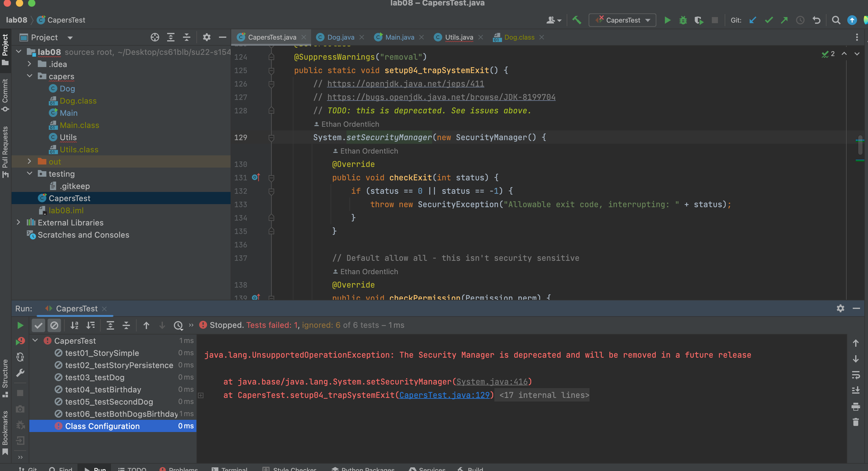Click the Build project hammer icon

[x=576, y=20]
